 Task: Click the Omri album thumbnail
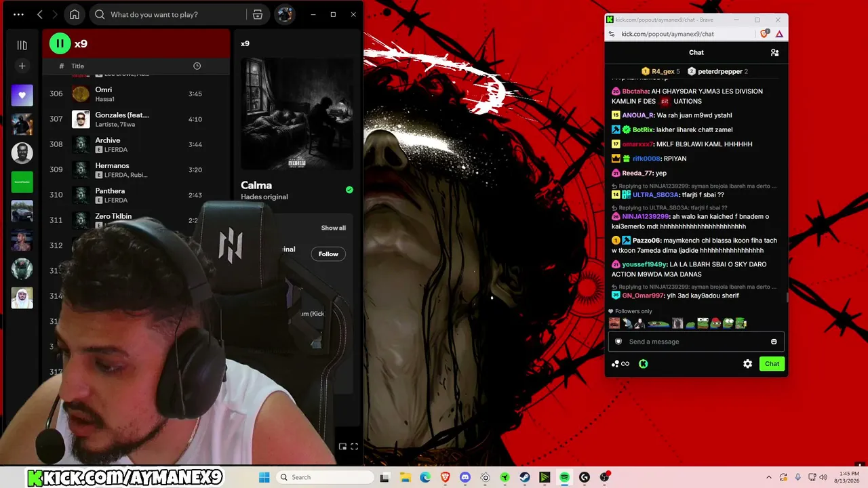[x=81, y=94]
